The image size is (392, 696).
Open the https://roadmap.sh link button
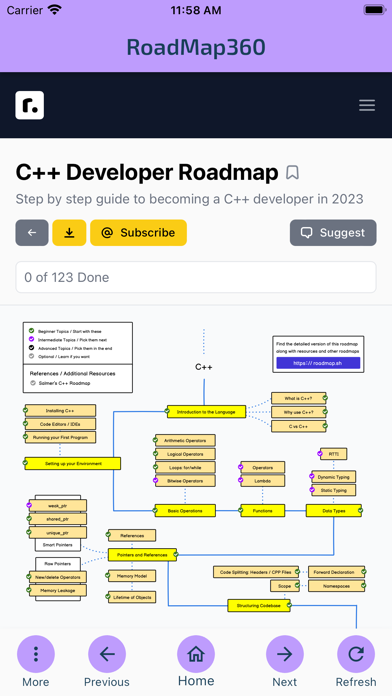318,363
